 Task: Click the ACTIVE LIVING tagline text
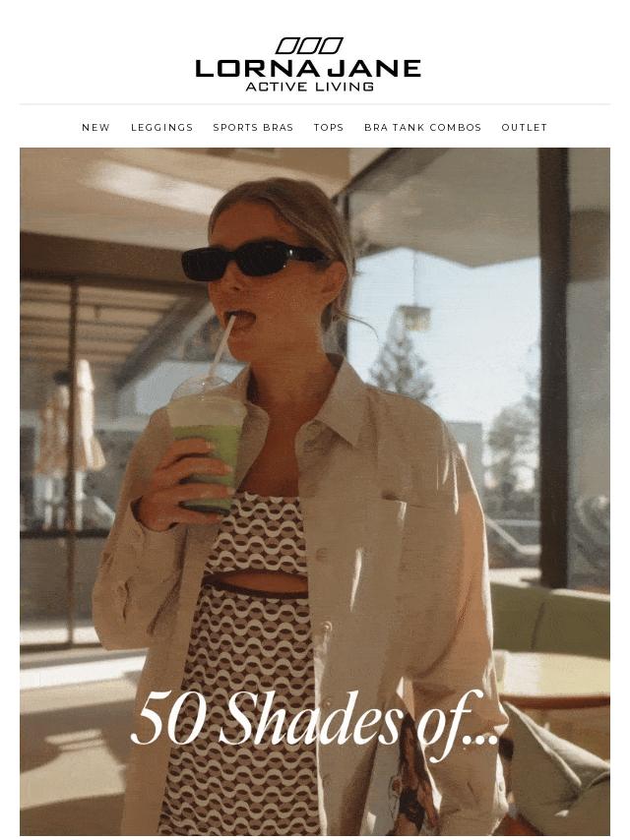pos(309,87)
